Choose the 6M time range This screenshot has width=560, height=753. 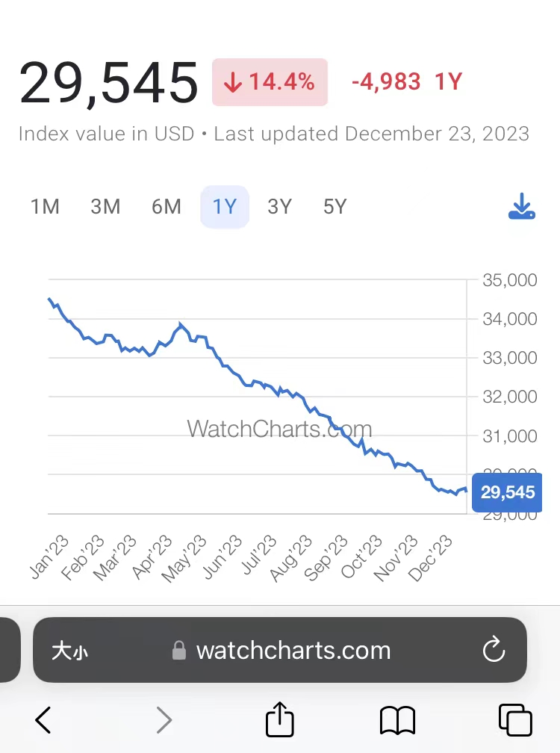[166, 207]
